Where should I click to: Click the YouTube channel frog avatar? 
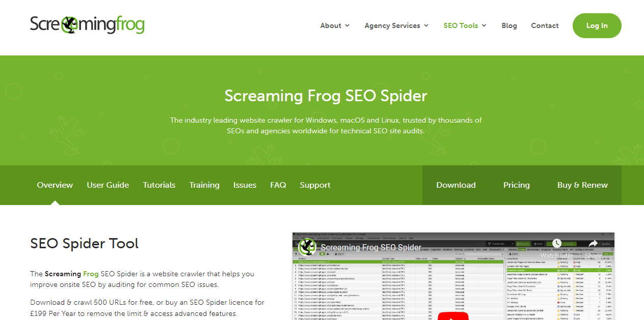pyautogui.click(x=307, y=247)
